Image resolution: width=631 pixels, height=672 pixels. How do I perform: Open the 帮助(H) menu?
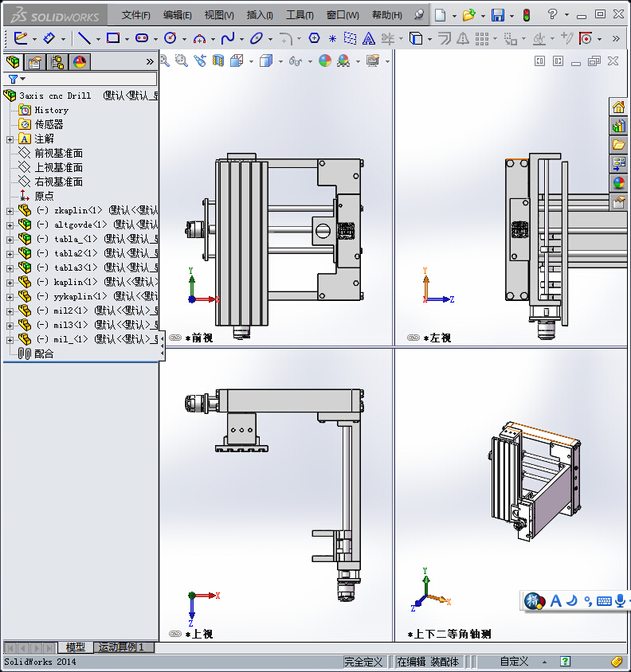pyautogui.click(x=386, y=15)
